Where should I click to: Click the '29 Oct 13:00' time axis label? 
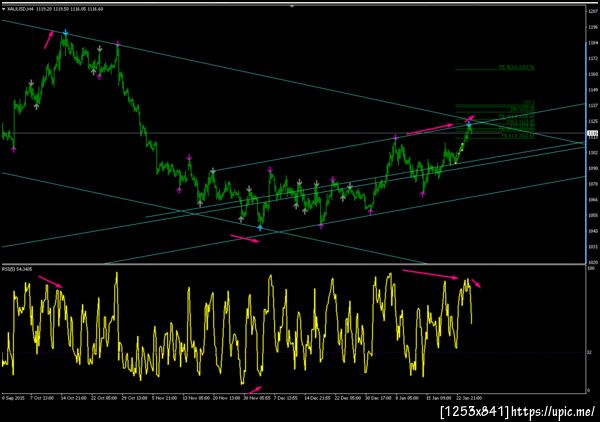click(x=134, y=398)
